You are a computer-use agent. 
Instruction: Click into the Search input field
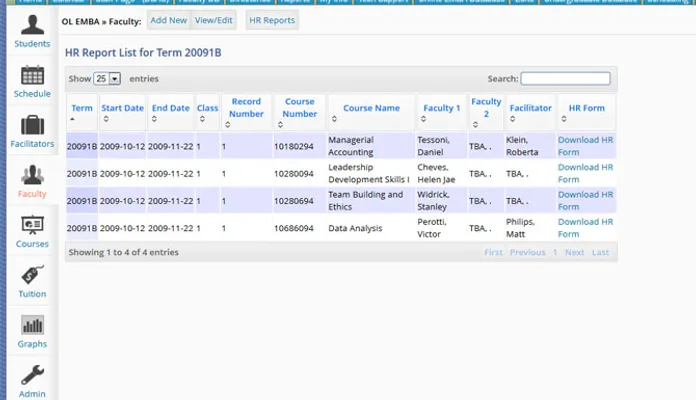565,79
